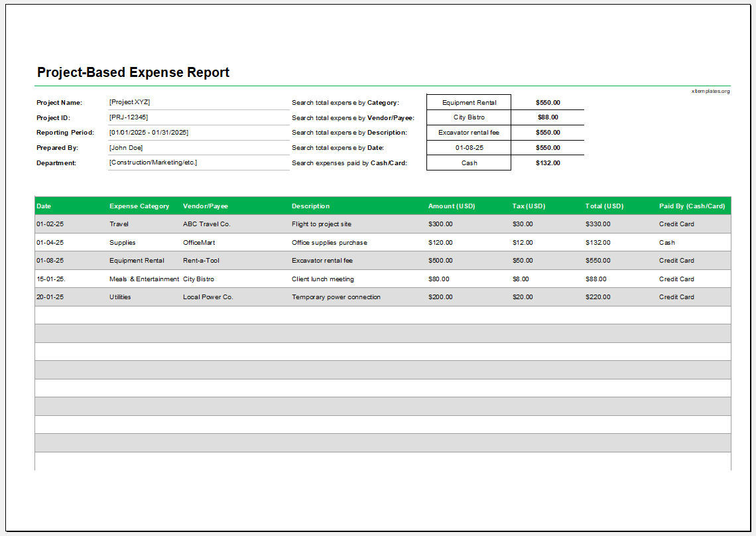The width and height of the screenshot is (756, 536).
Task: Select the Date column header
Action: point(44,206)
